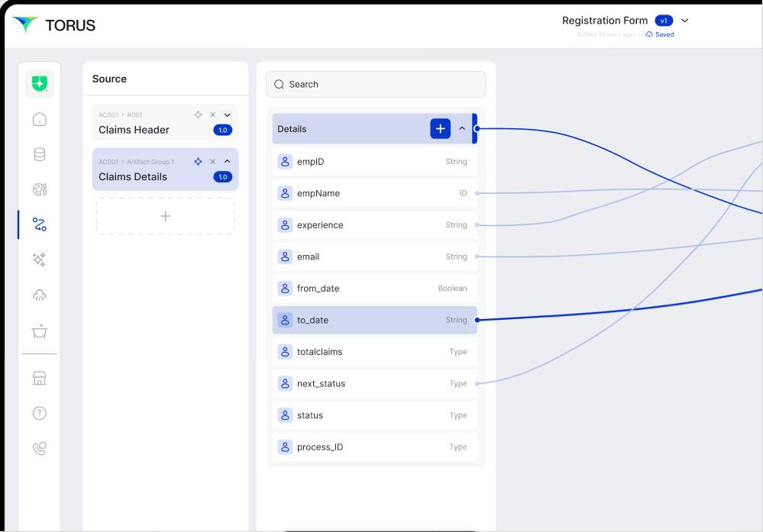Image resolution: width=763 pixels, height=532 pixels.
Task: Open the help question mark icon
Action: pos(40,413)
